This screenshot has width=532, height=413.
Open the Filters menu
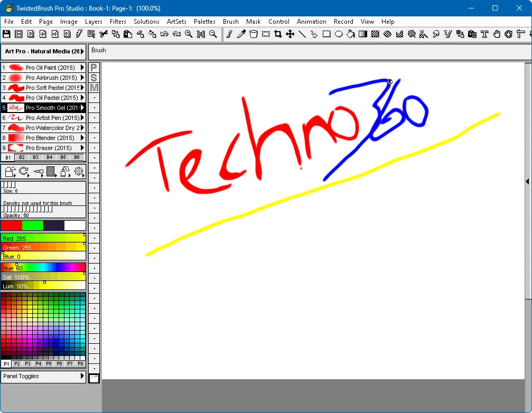(118, 22)
